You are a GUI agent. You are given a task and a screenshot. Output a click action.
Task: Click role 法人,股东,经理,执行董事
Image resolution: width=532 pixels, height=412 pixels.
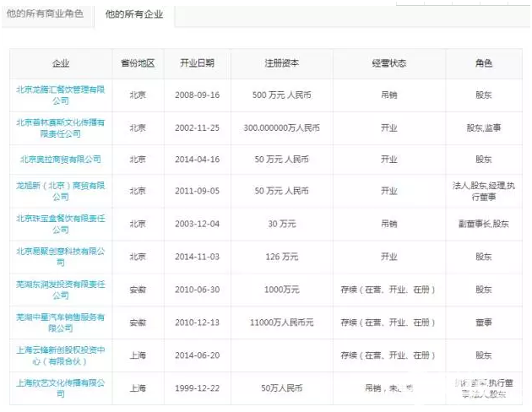(x=484, y=191)
